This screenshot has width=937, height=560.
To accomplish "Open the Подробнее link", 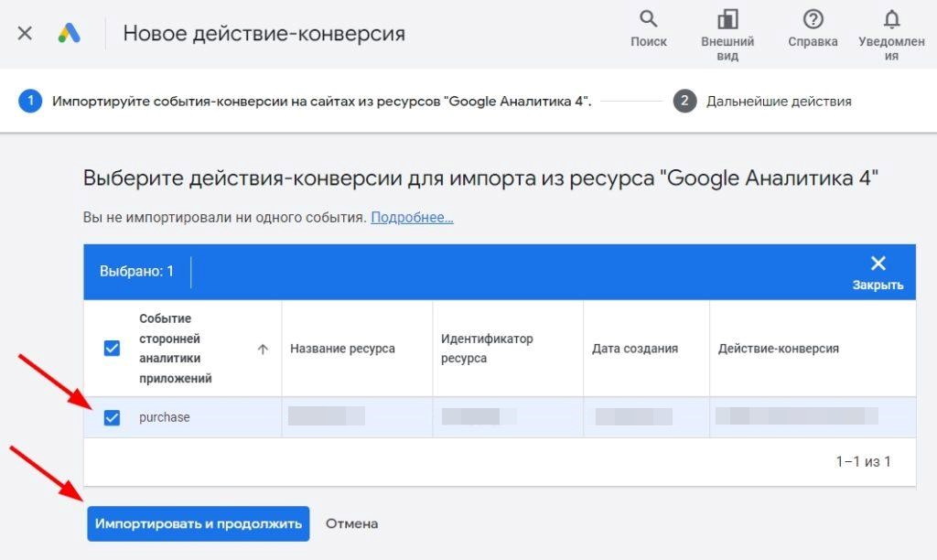I will pyautogui.click(x=415, y=217).
